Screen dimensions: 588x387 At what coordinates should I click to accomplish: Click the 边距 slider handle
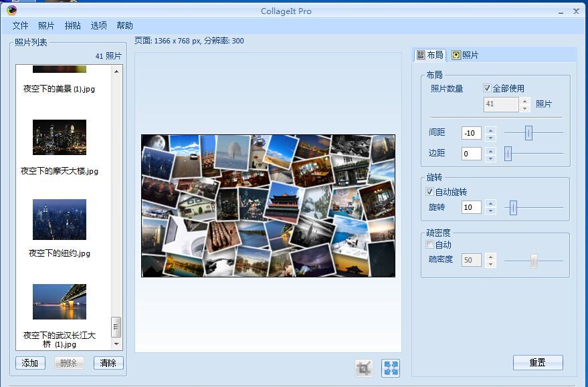(x=508, y=153)
